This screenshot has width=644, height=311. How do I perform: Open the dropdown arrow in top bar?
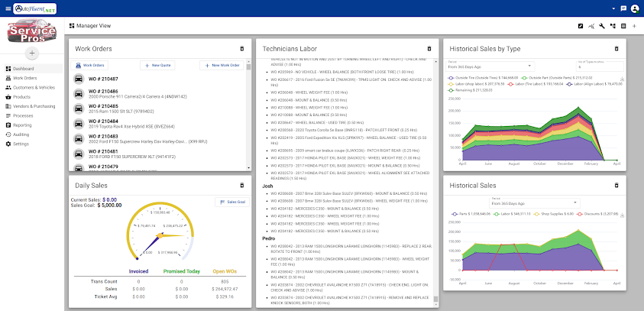click(x=613, y=8)
